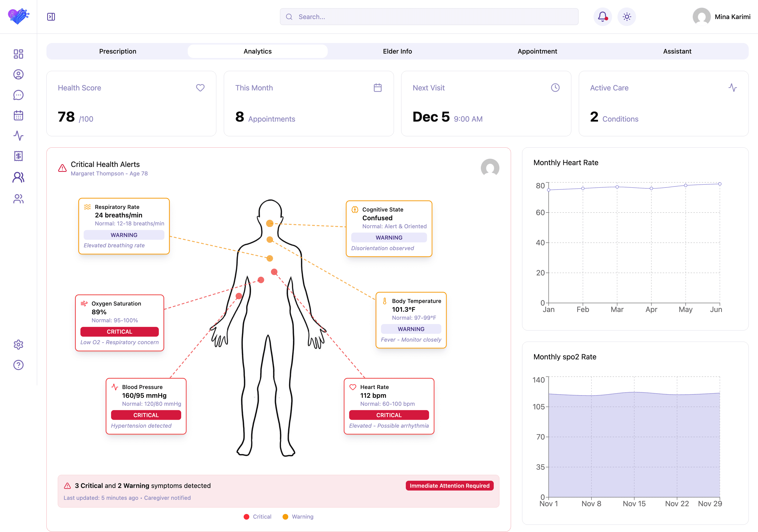Screen dimensions: 758x532
Task: Click CRITICAL badge on Oxygen Saturation card
Action: click(x=120, y=332)
